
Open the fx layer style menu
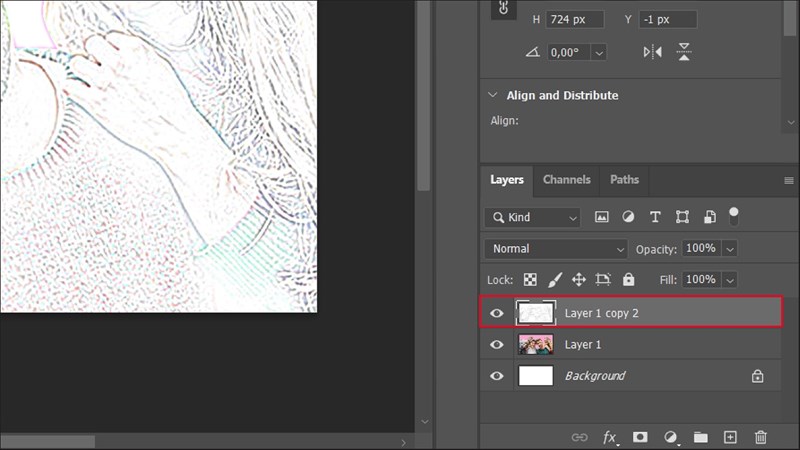click(610, 438)
